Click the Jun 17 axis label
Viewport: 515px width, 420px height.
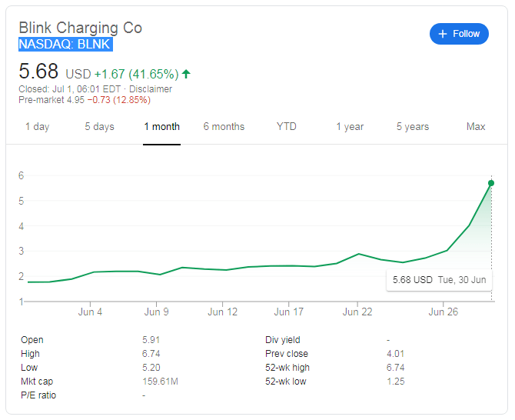pyautogui.click(x=289, y=312)
